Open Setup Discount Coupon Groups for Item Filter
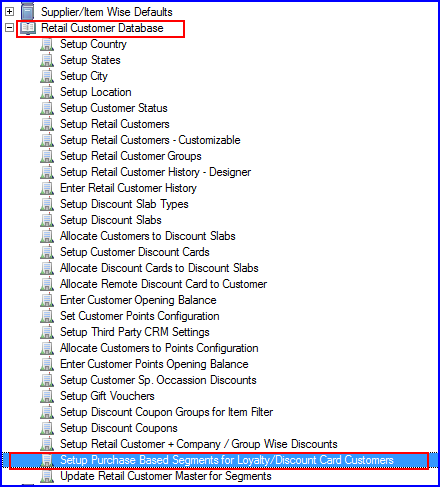 click(x=166, y=412)
